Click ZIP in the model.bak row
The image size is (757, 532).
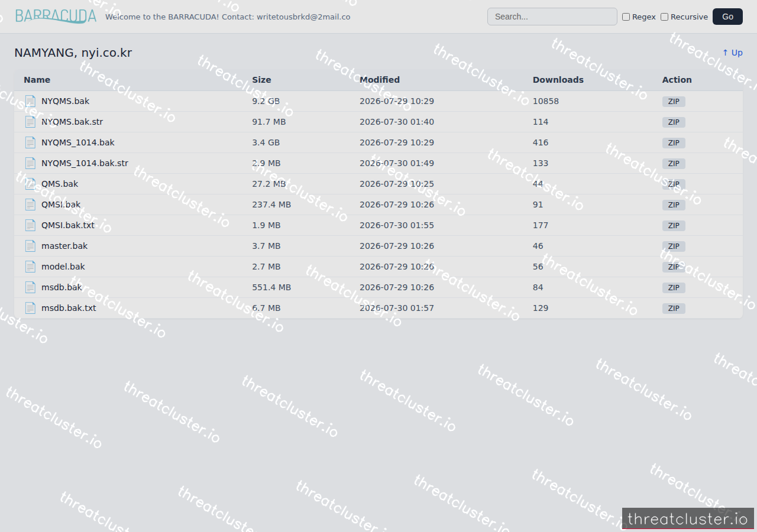[674, 267]
